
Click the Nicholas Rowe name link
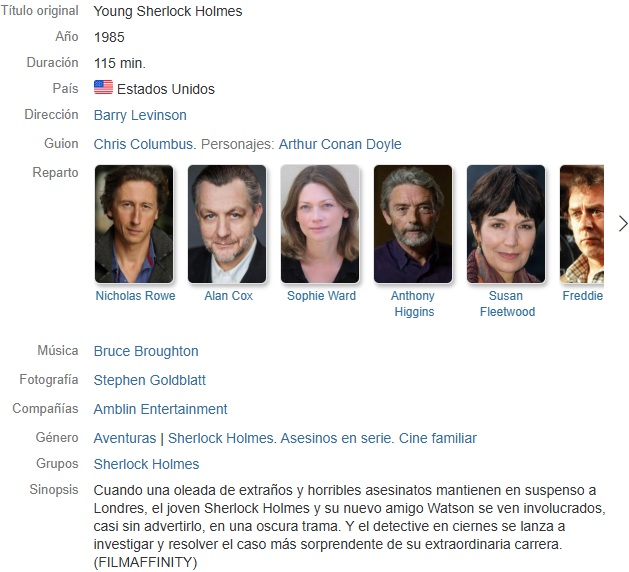click(136, 296)
